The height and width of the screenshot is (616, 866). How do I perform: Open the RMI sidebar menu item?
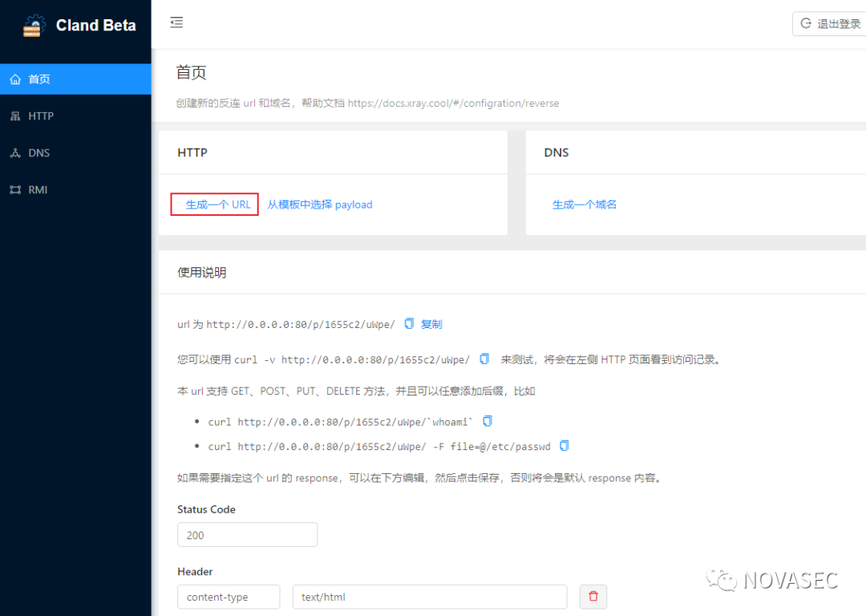tap(75, 189)
